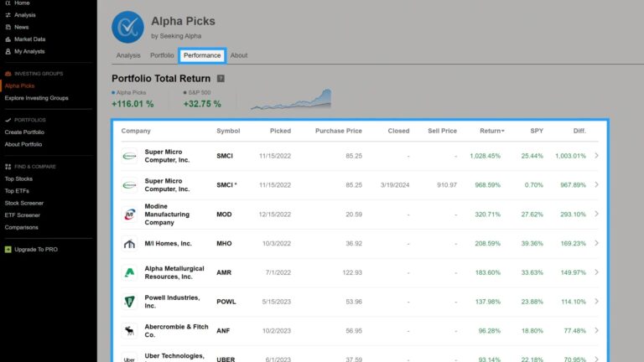Click the Analysis sidebar icon
This screenshot has height=362, width=644.
point(8,15)
